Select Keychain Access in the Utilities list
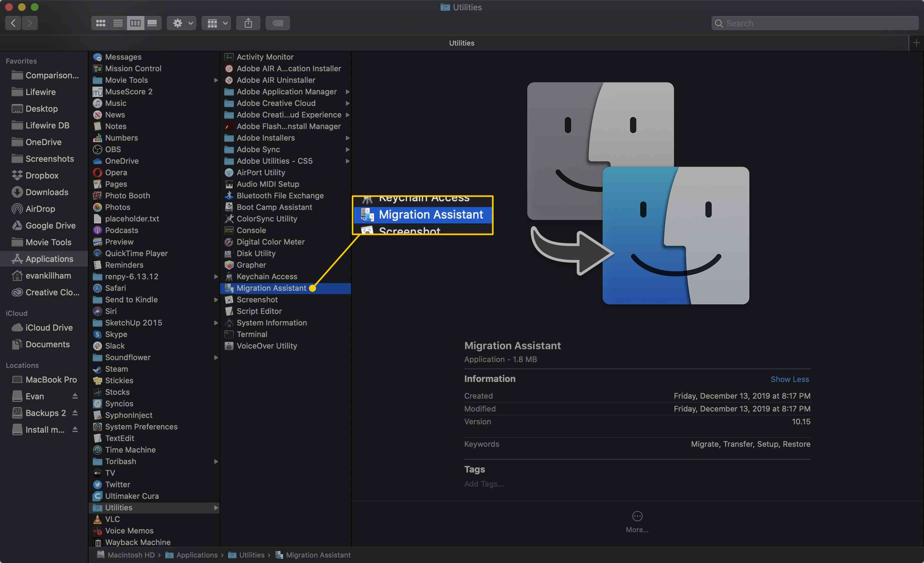 pos(286,276)
